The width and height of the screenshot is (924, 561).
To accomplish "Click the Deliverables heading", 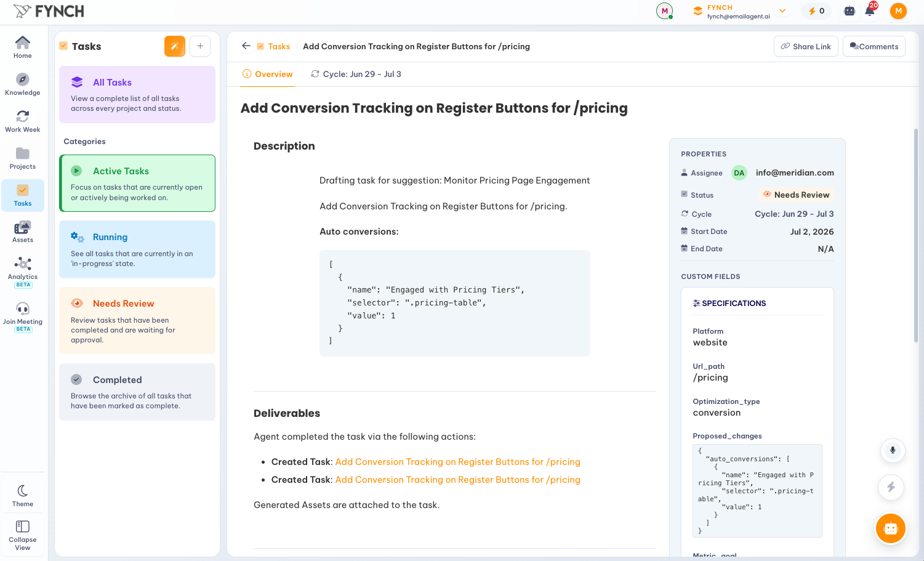I will [x=287, y=413].
